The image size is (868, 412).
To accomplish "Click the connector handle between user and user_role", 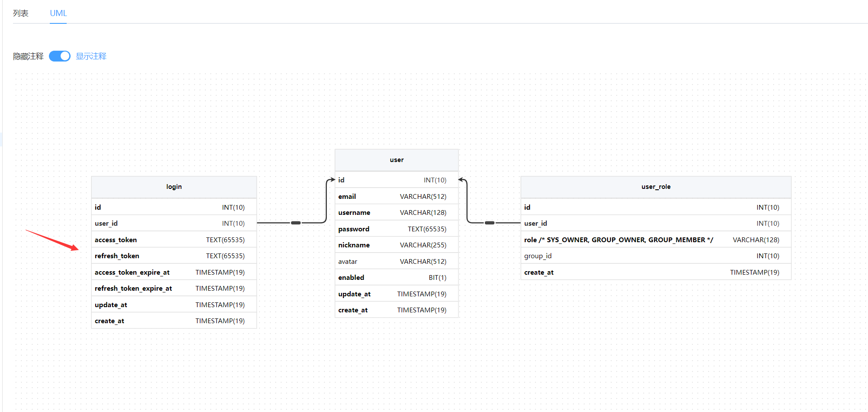I will point(490,223).
